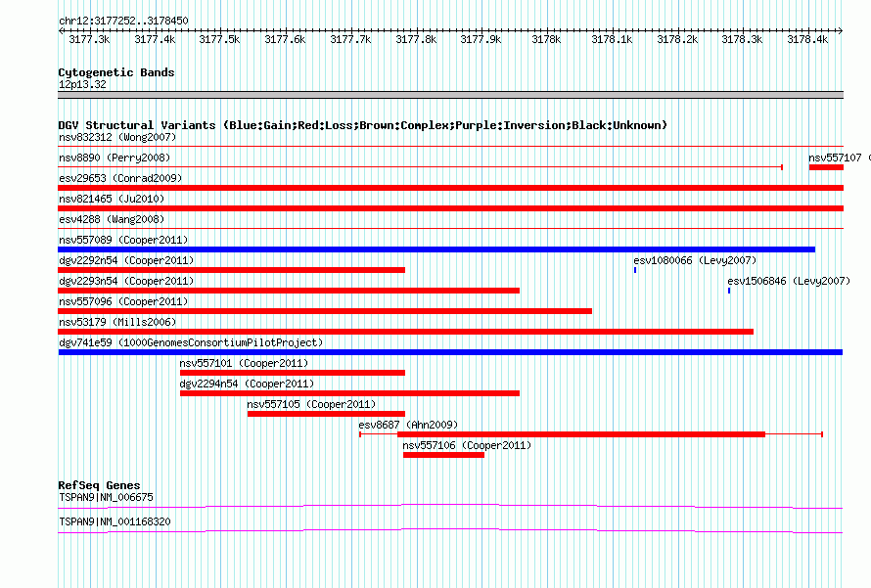871x588 pixels.
Task: Click the dgv2293n54 red loss bar
Action: (289, 291)
